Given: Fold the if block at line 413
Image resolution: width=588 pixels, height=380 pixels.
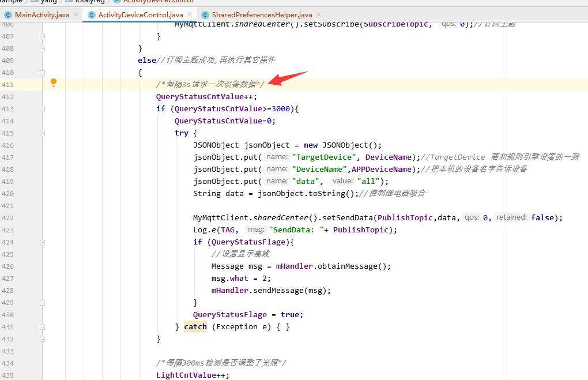Looking at the screenshot, I should click(42, 109).
